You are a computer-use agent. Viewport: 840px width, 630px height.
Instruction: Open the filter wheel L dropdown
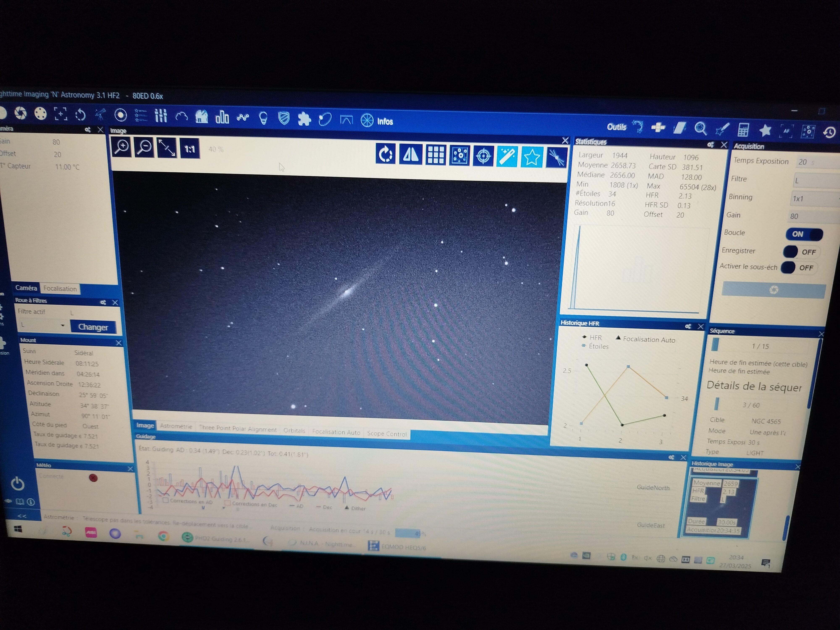[x=43, y=325]
